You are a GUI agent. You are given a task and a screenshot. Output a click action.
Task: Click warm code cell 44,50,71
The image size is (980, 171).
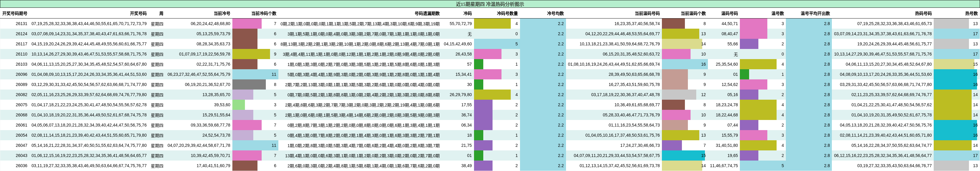(x=730, y=24)
